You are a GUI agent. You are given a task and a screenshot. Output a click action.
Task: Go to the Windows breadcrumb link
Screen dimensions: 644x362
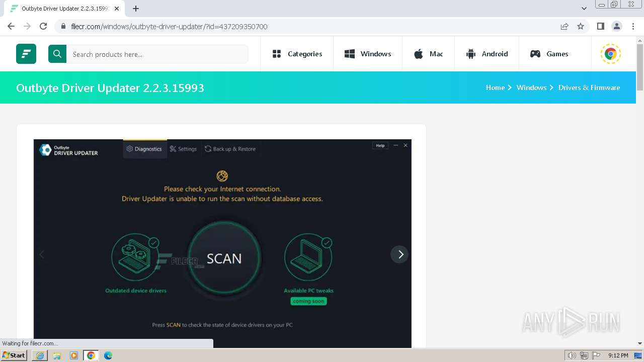click(x=531, y=87)
